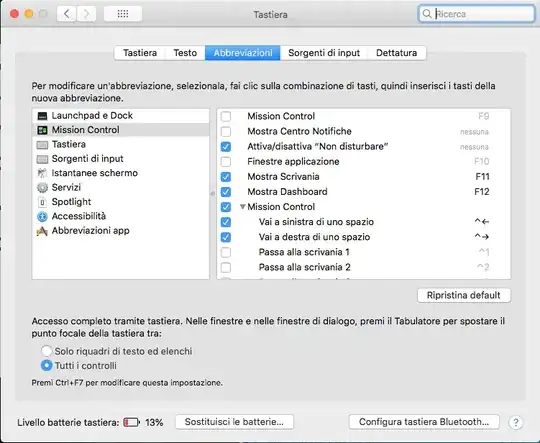Click Configura tastiera Bluetooth button
The width and height of the screenshot is (540, 443).
424,422
